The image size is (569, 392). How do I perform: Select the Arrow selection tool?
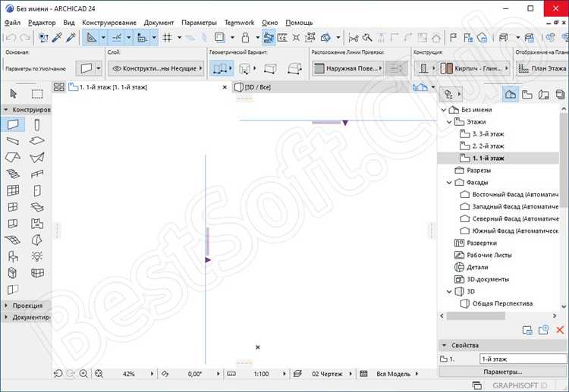pyautogui.click(x=14, y=94)
